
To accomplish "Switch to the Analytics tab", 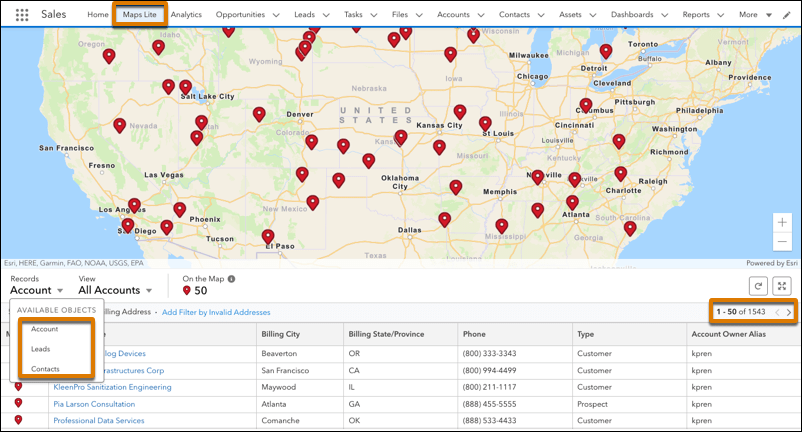I will pyautogui.click(x=186, y=15).
